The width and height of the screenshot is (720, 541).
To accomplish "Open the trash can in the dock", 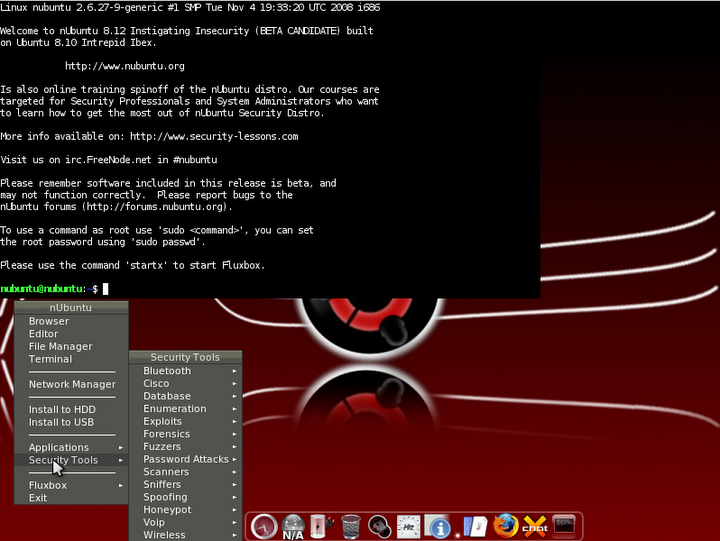I will coord(350,526).
